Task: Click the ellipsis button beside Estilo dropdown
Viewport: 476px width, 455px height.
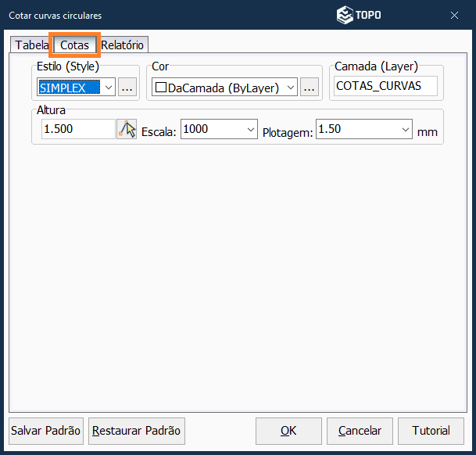Action: tap(128, 88)
